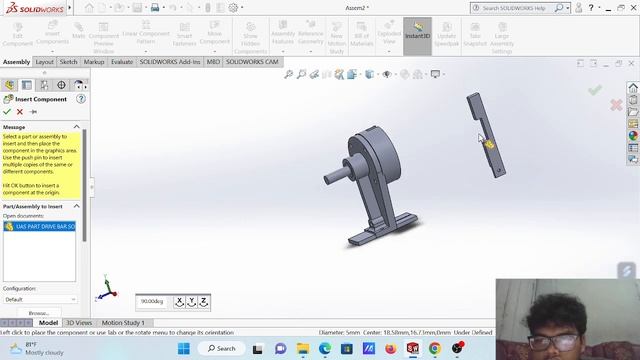Expand SOLIDWORKS logo menu arrow
The height and width of the screenshot is (360, 640).
pos(70,7)
